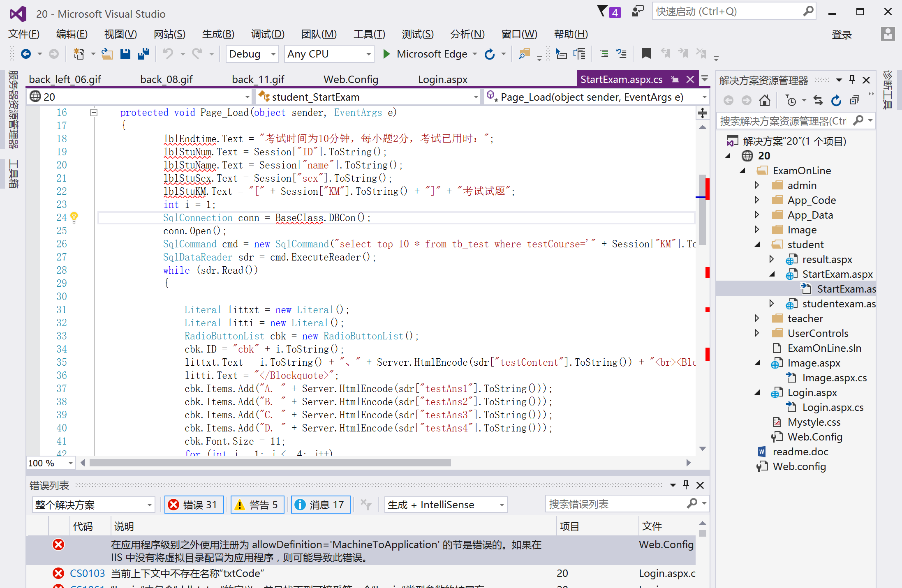
Task: Select Mystyle.css in Solution Explorer
Action: click(814, 422)
